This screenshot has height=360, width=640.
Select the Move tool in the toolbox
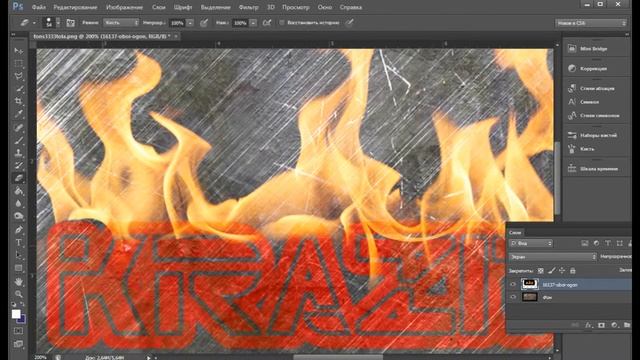(18, 51)
